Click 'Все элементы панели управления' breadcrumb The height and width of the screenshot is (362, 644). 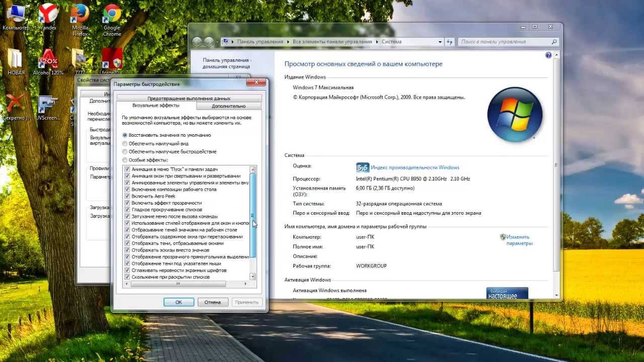click(x=332, y=42)
